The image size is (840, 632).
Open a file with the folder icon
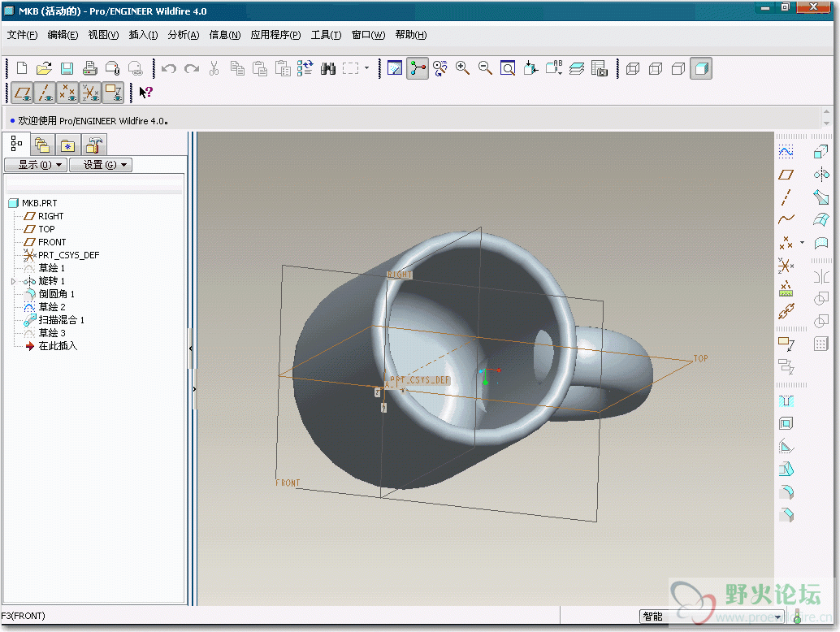tap(44, 68)
